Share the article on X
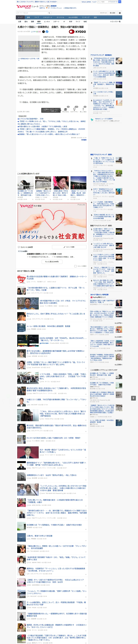 click(x=44, y=32)
